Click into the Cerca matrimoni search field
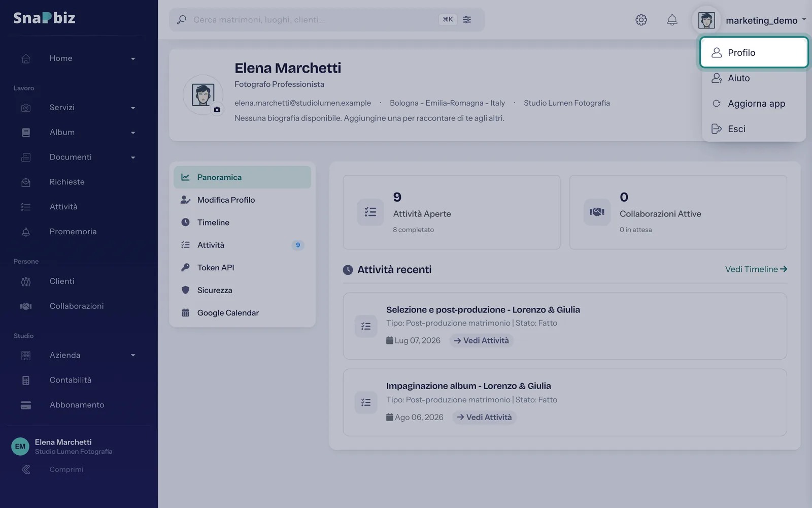This screenshot has height=508, width=812. (312, 20)
